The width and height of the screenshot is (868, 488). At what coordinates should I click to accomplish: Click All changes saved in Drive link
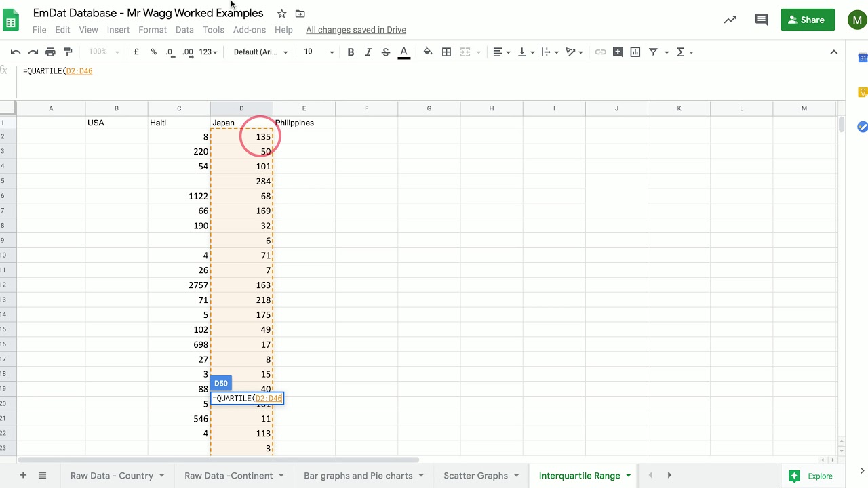[x=356, y=30]
